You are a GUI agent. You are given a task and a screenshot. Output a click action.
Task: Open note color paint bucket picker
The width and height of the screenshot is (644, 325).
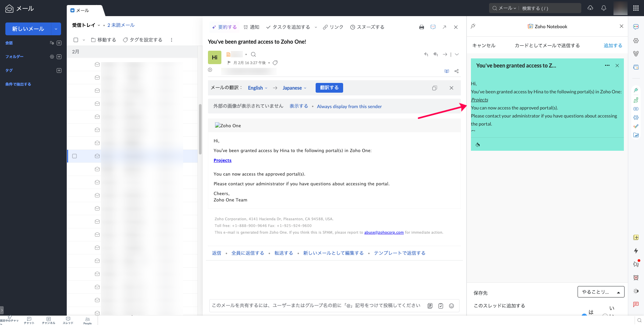[x=478, y=145]
